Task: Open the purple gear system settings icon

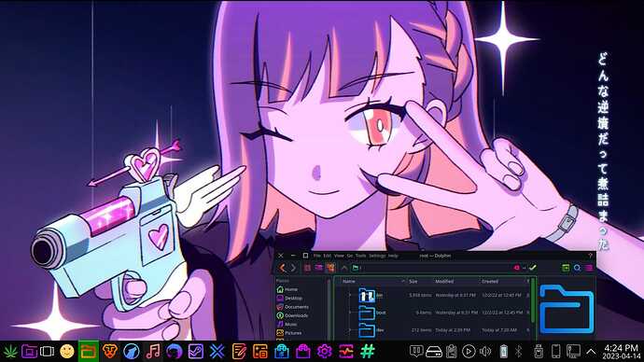Action: 324,352
